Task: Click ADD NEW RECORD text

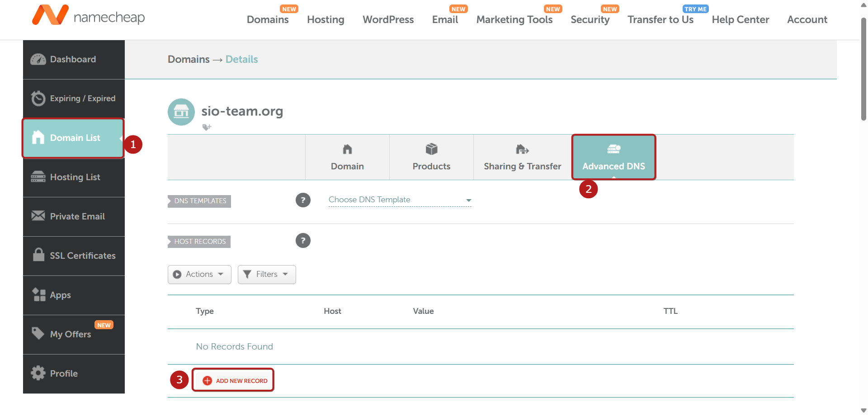Action: (241, 381)
